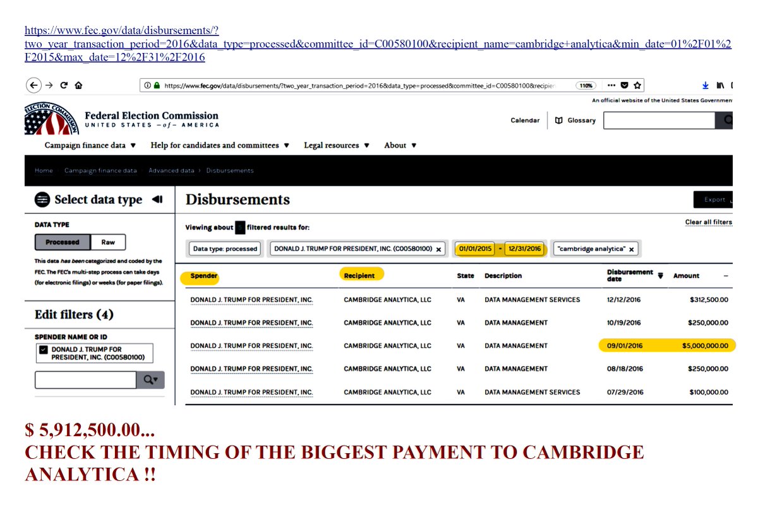Select the Raw data type
This screenshot has width=758, height=532.
(x=108, y=242)
